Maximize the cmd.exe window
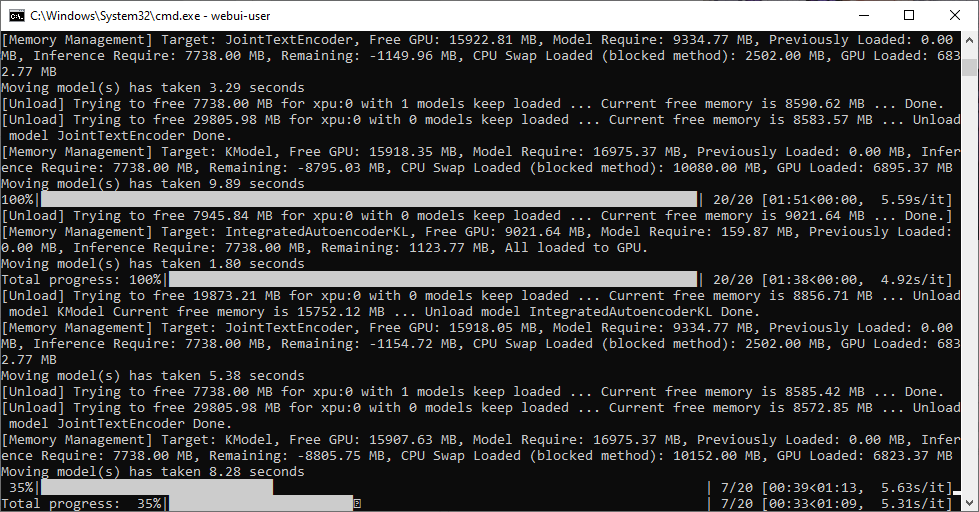Screen dimensions: 979x512 (909, 15)
